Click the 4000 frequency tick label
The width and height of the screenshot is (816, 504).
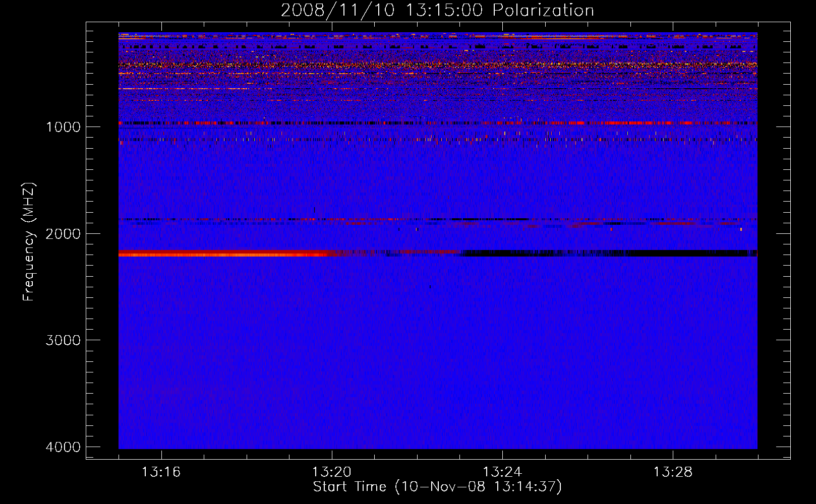(63, 447)
